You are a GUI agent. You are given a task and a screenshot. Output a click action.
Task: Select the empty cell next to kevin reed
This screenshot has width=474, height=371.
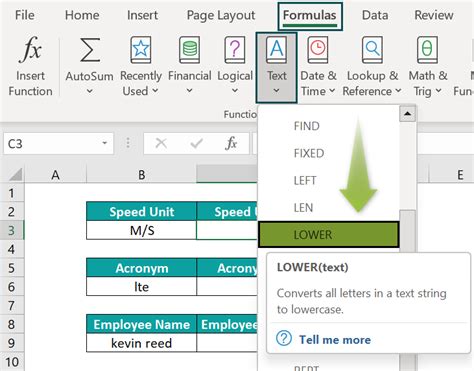coord(227,343)
